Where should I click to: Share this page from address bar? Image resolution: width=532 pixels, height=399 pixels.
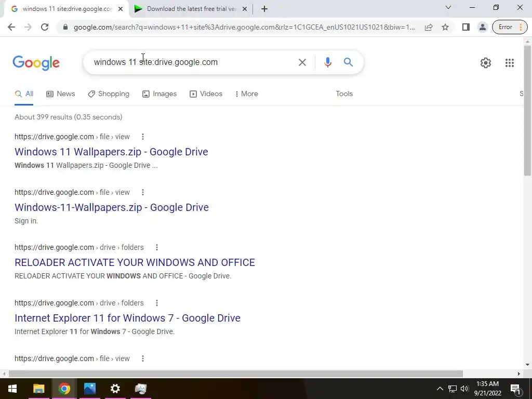pyautogui.click(x=429, y=27)
